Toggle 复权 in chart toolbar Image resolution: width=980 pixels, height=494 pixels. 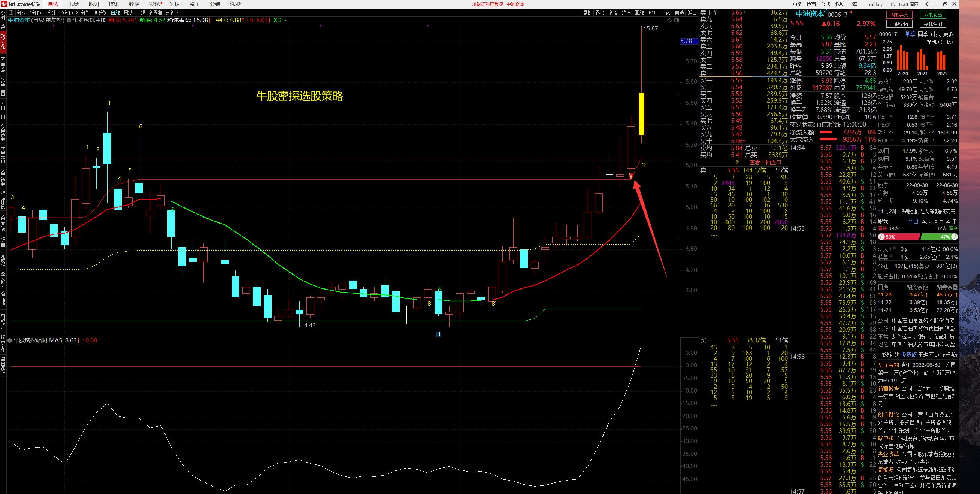[x=587, y=13]
